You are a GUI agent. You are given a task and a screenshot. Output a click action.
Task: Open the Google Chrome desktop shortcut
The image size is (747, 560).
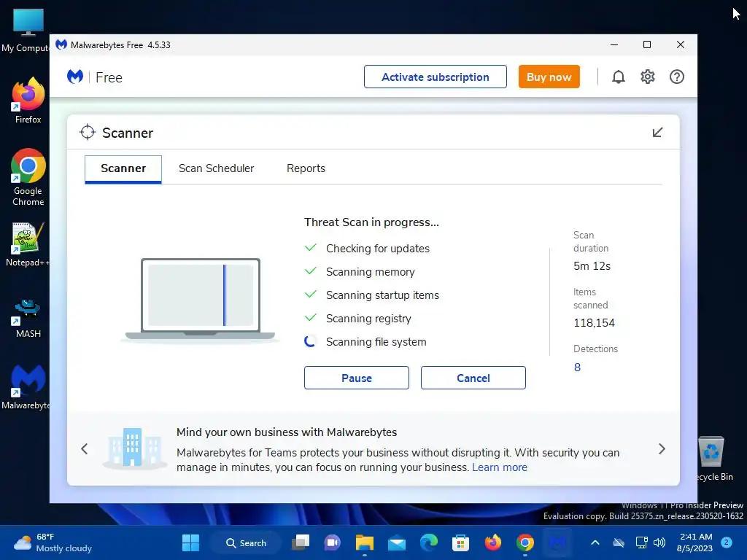[x=28, y=177]
